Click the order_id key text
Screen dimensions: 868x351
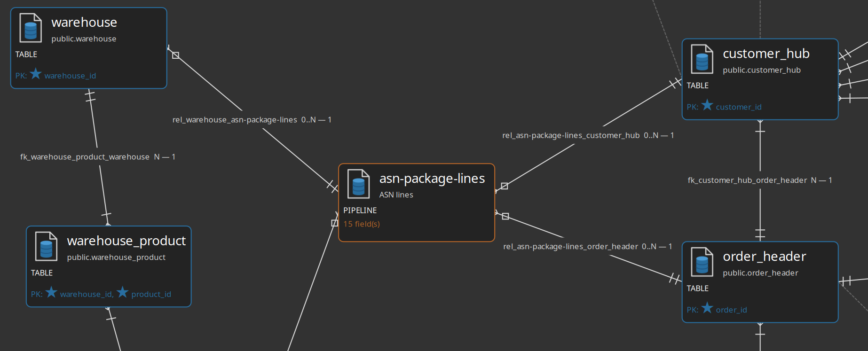(x=731, y=310)
